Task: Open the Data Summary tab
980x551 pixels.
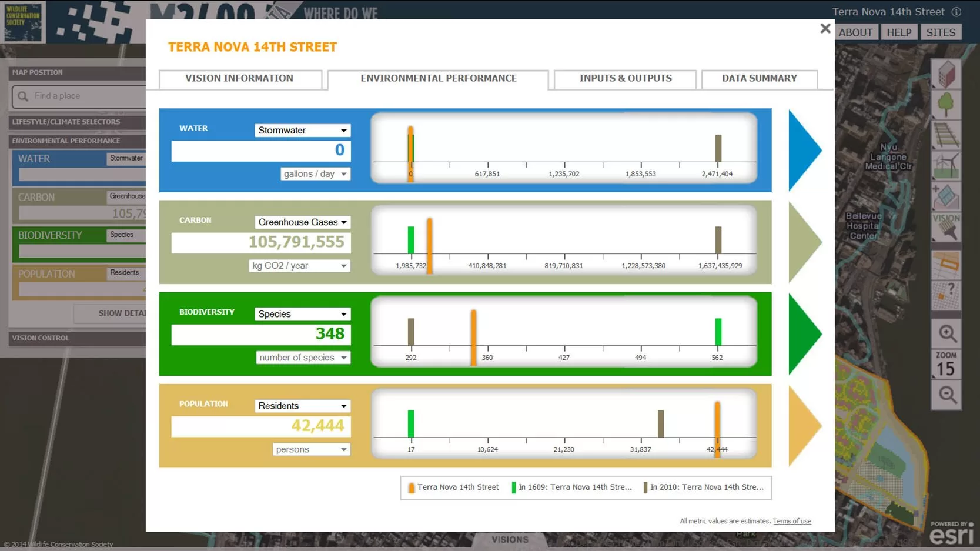Action: [x=759, y=79]
